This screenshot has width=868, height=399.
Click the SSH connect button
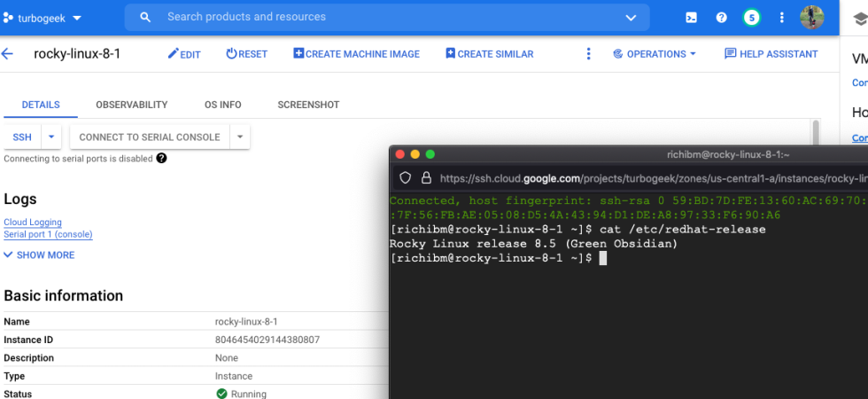pos(22,137)
